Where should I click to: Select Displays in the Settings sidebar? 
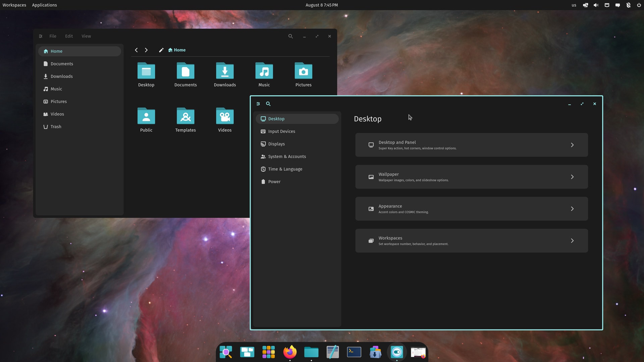[276, 144]
